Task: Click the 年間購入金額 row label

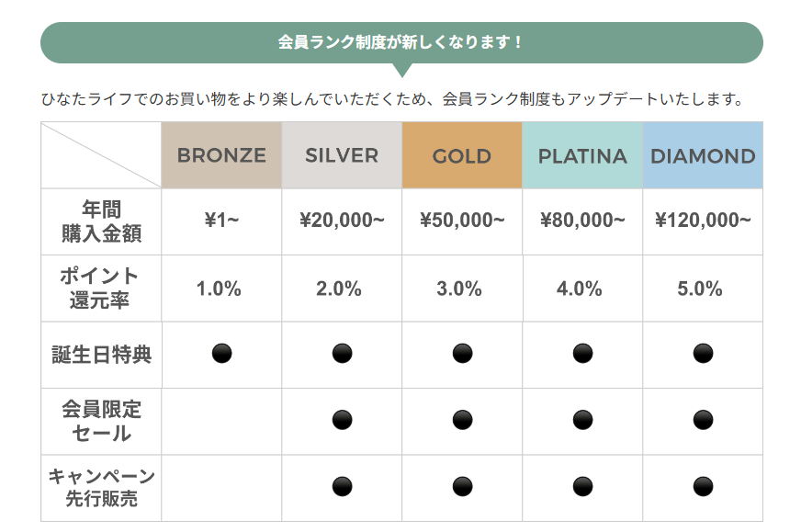Action: [x=101, y=221]
